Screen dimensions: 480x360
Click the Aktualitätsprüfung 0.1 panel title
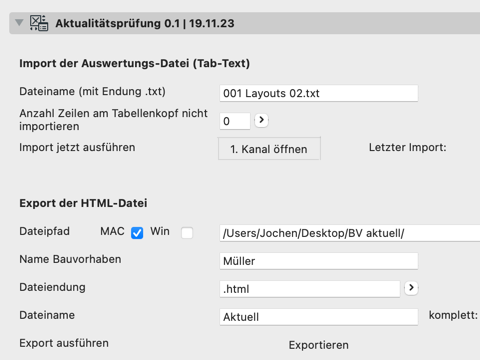pyautogui.click(x=145, y=23)
